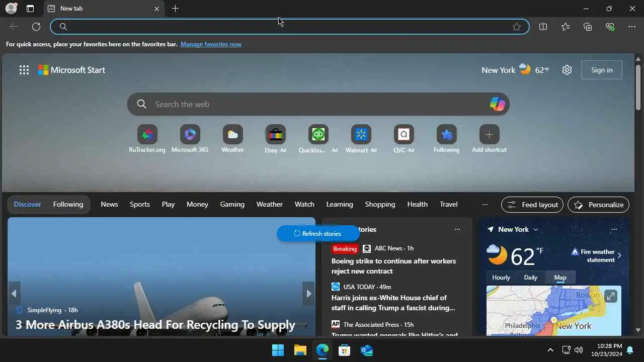
Task: Open the News category
Action: click(x=109, y=204)
